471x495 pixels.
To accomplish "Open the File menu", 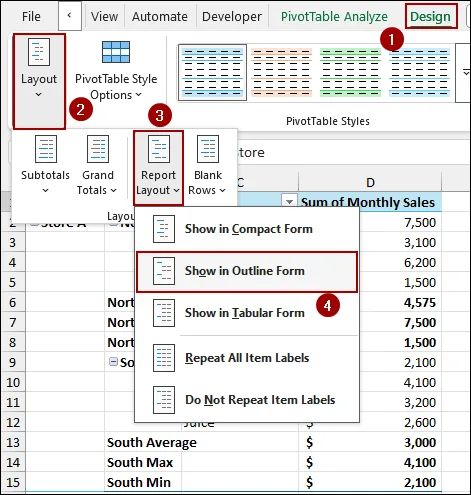I will 31,17.
